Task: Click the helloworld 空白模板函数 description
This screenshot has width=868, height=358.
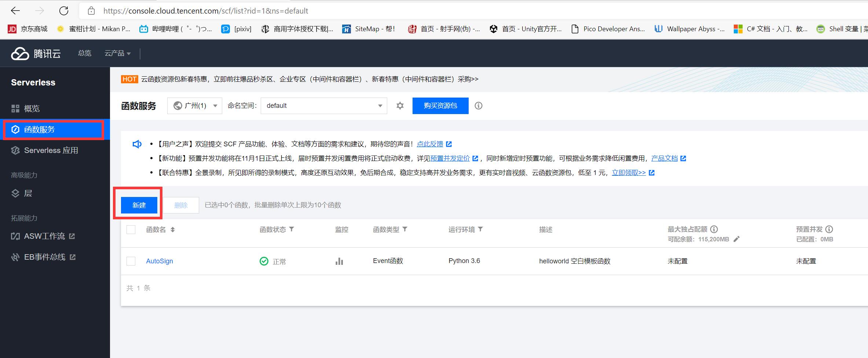Action: [575, 261]
